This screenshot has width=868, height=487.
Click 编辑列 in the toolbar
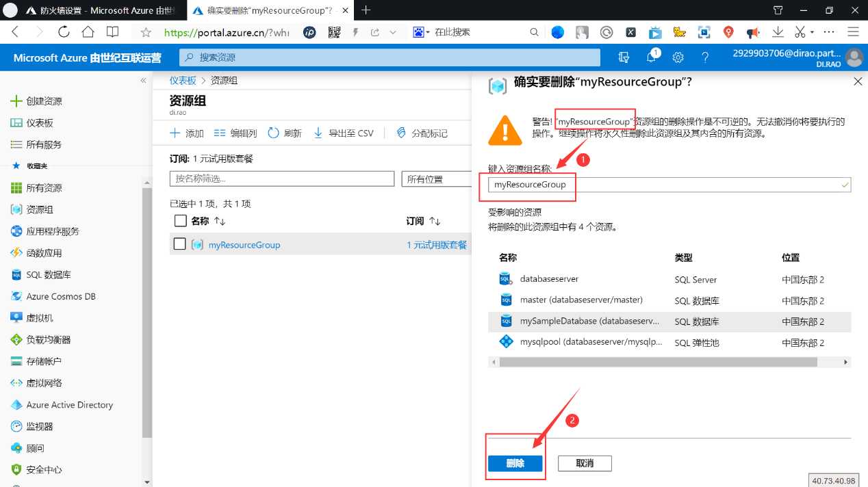235,133
